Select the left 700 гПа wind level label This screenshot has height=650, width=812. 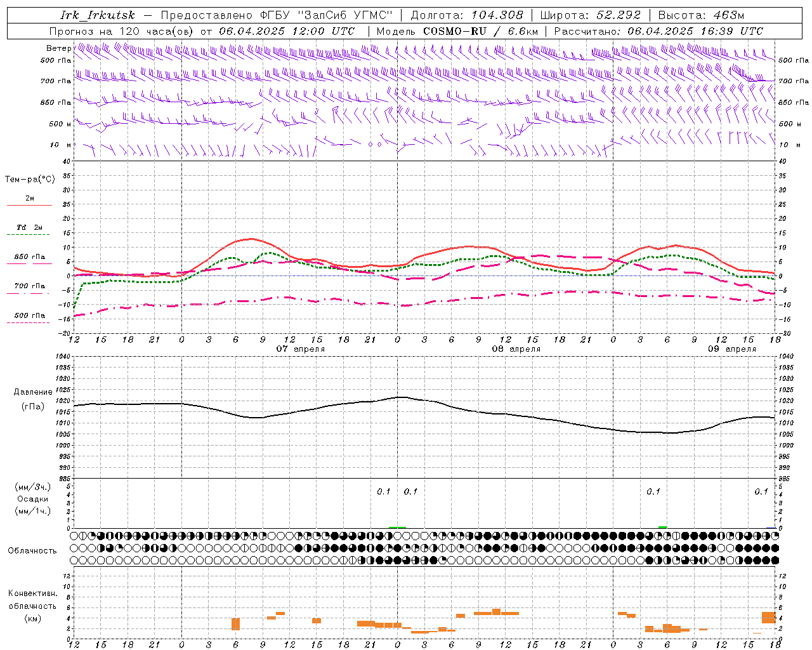[56, 81]
